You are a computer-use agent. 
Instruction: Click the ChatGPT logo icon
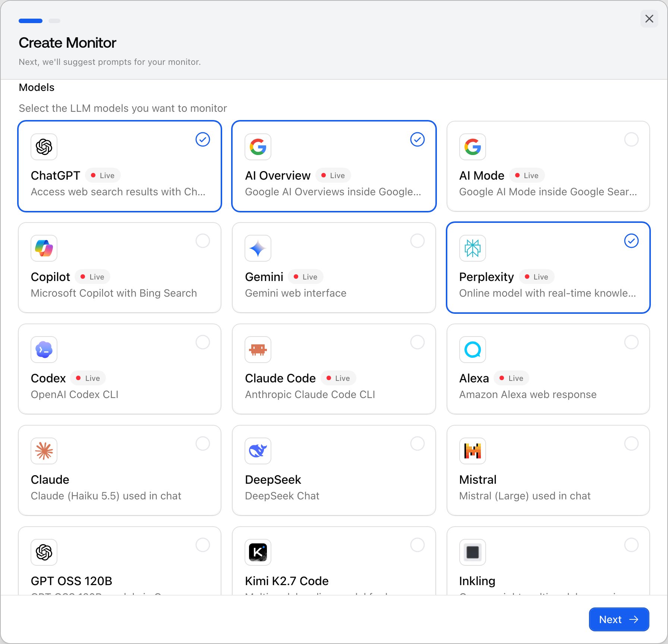[x=44, y=147]
